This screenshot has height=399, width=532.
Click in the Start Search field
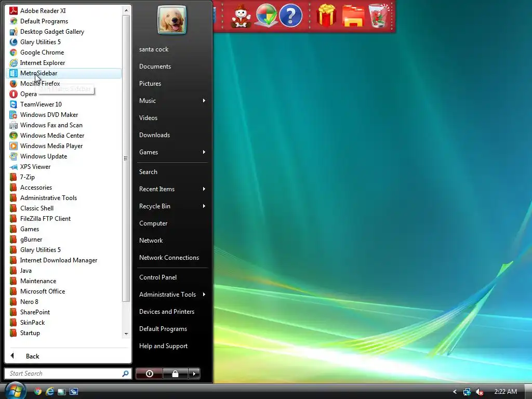click(64, 374)
